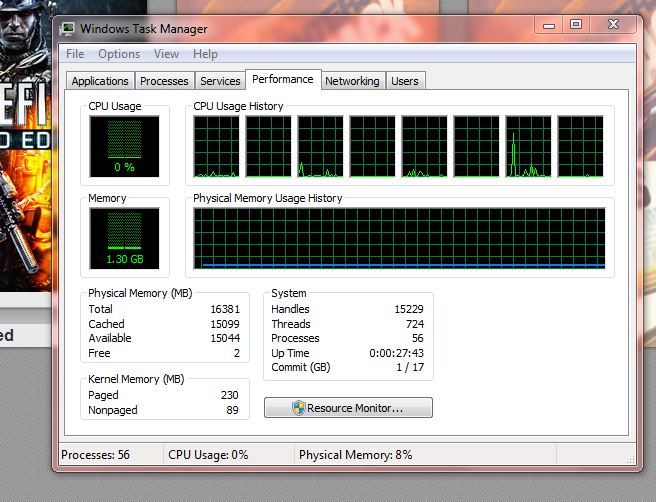Click the Threads value 724
The image size is (656, 502).
point(415,324)
